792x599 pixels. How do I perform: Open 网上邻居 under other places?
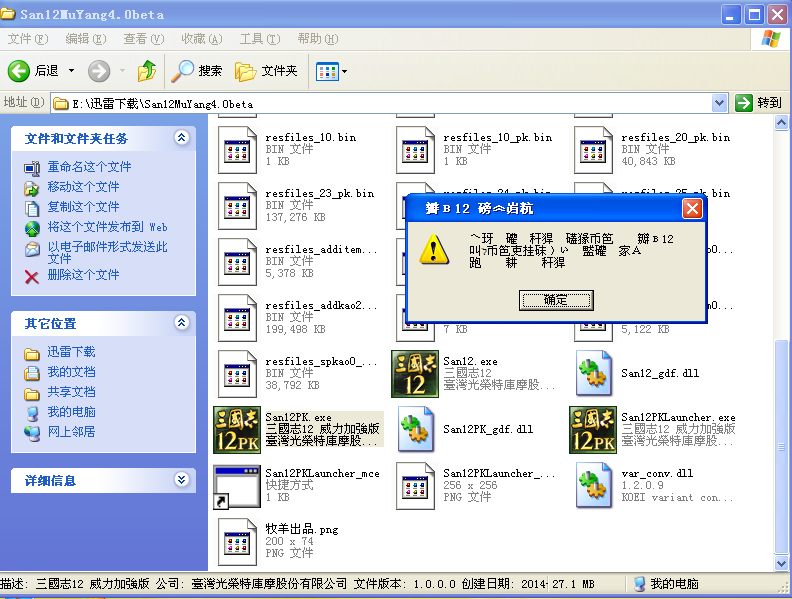point(71,432)
